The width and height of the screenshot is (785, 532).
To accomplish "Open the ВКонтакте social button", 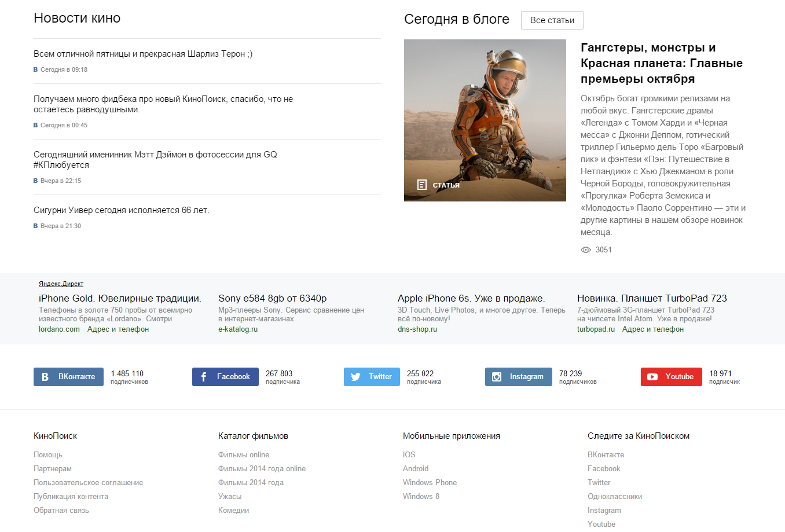I will pyautogui.click(x=68, y=377).
